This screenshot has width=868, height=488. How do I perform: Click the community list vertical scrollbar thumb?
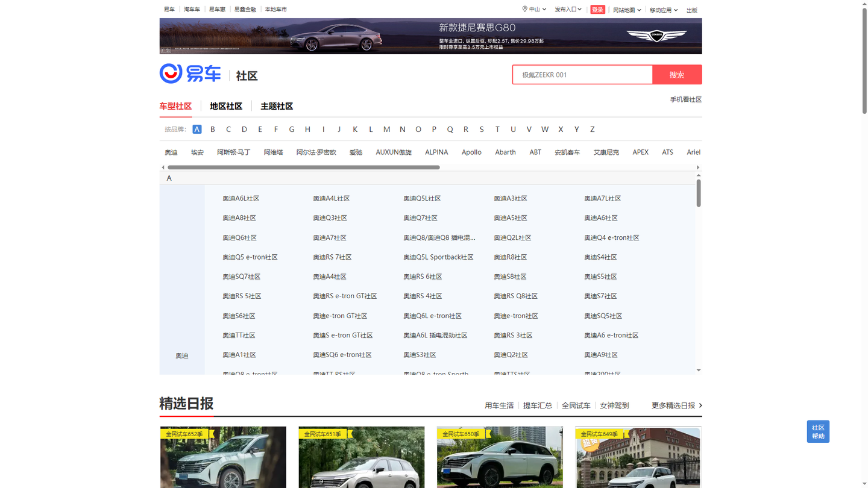pyautogui.click(x=699, y=193)
